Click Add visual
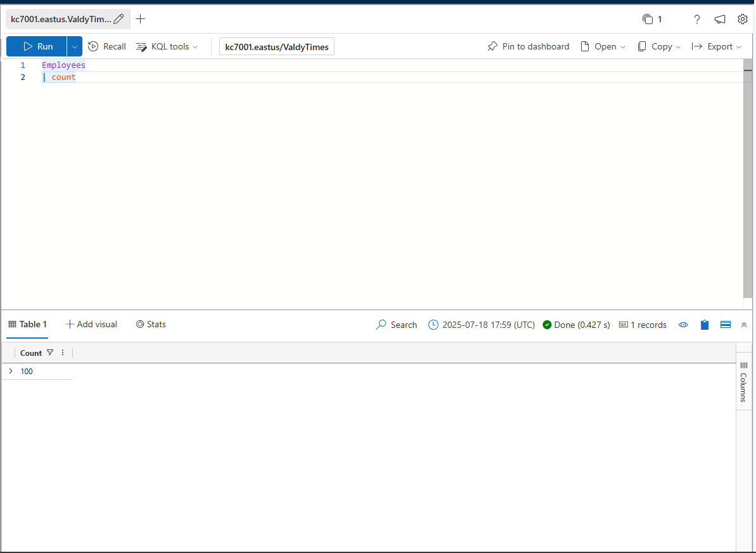The image size is (756, 553). pyautogui.click(x=91, y=324)
